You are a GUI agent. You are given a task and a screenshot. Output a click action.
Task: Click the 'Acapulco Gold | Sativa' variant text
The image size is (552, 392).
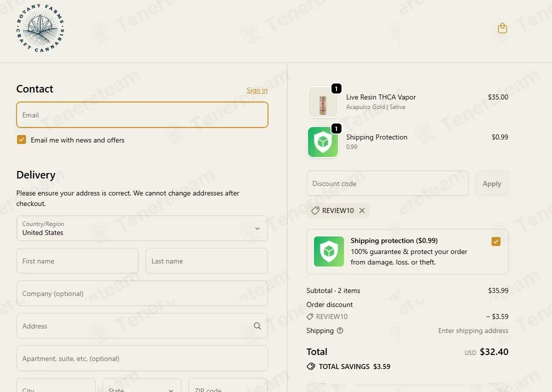point(375,107)
